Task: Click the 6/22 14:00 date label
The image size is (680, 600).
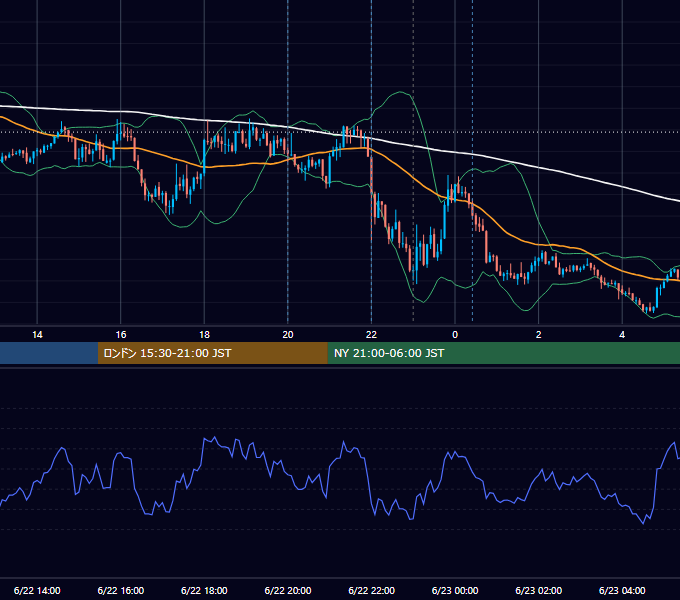Action: [x=37, y=590]
